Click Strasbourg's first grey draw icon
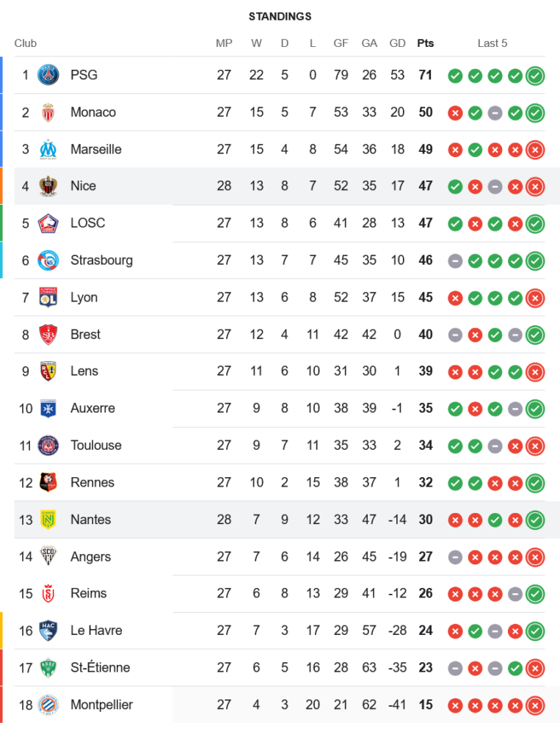This screenshot has width=560, height=734. 455,261
